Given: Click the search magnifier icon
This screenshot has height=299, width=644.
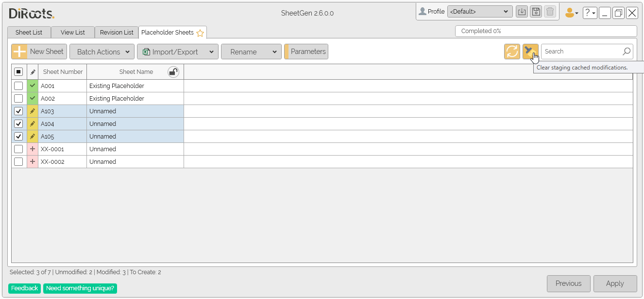Looking at the screenshot, I should [x=627, y=52].
